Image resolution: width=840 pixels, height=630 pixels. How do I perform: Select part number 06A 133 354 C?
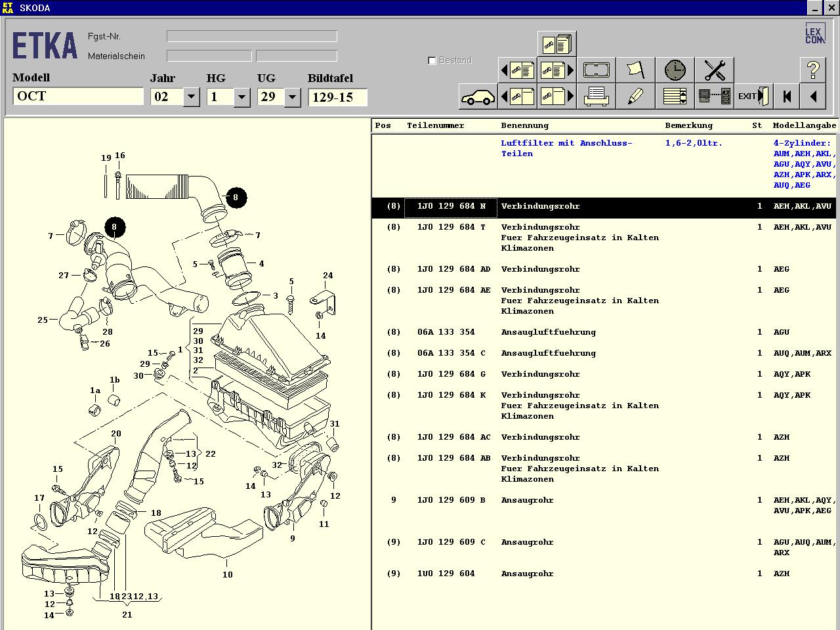(451, 353)
